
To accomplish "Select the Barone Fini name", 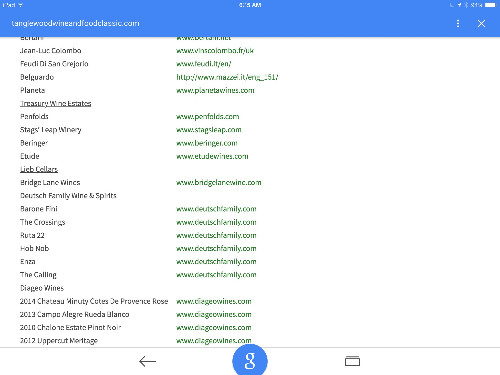I will coord(39,209).
